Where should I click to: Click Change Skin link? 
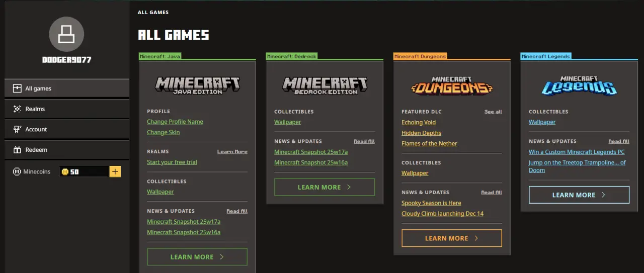[163, 132]
